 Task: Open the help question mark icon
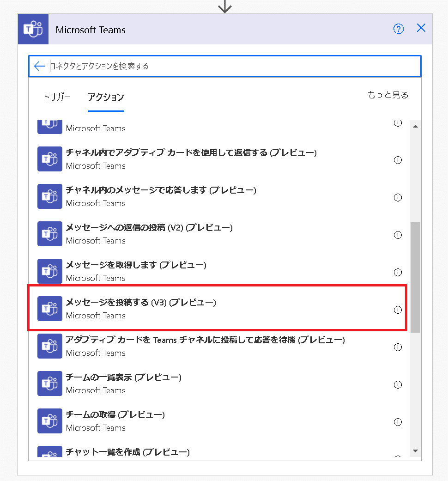click(398, 29)
